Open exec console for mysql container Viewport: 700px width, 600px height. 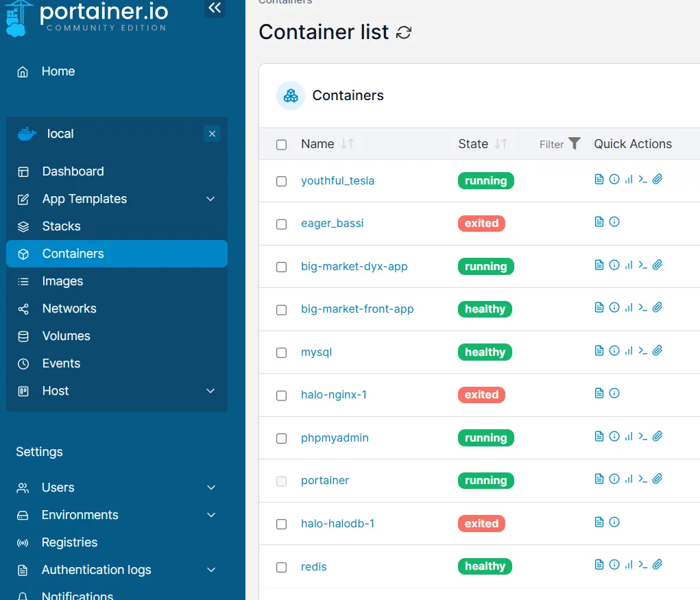tap(642, 351)
